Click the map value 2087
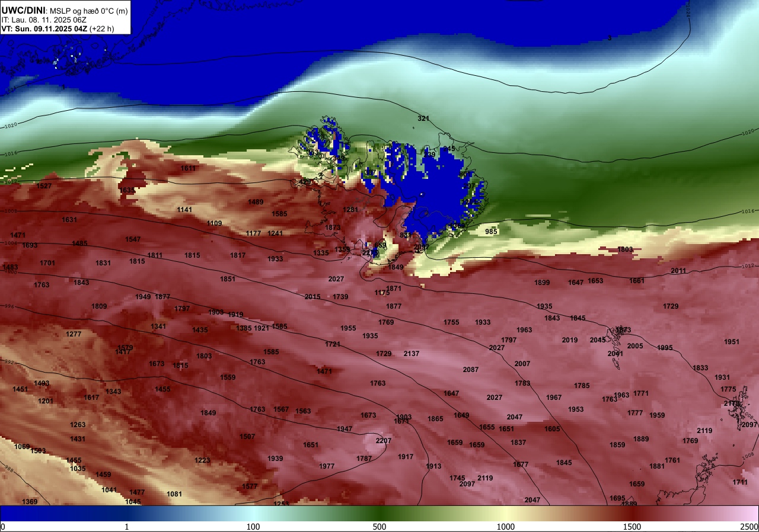The height and width of the screenshot is (532, 759). click(471, 370)
